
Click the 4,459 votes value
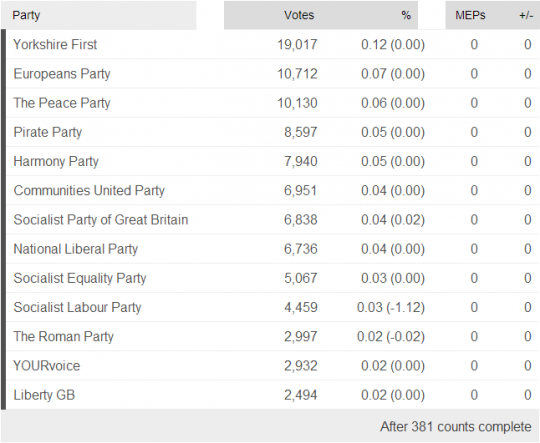301,308
